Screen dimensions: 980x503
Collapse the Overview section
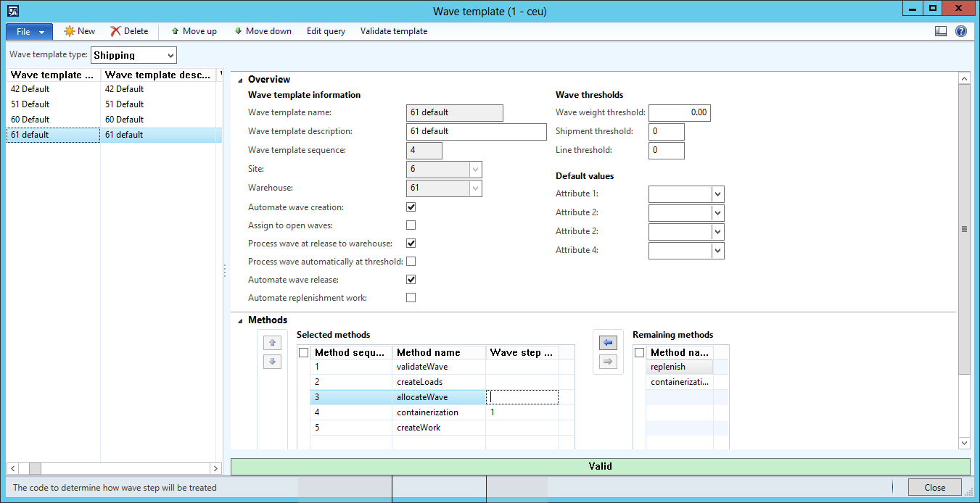(239, 80)
